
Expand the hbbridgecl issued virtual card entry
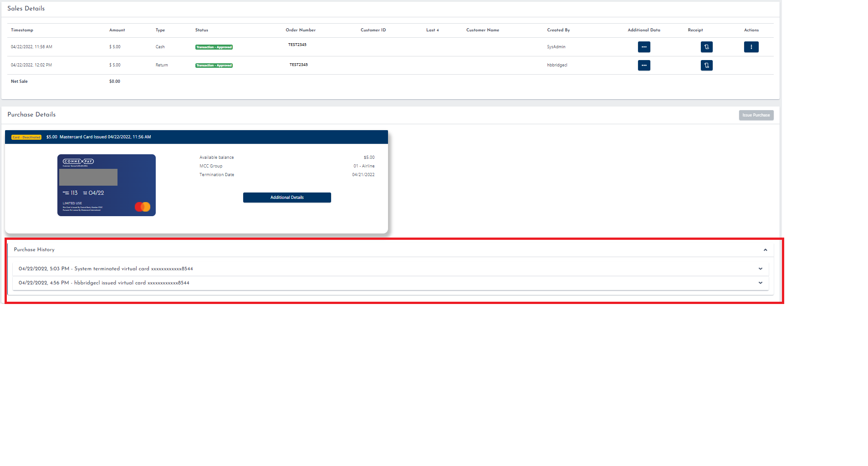pyautogui.click(x=761, y=283)
